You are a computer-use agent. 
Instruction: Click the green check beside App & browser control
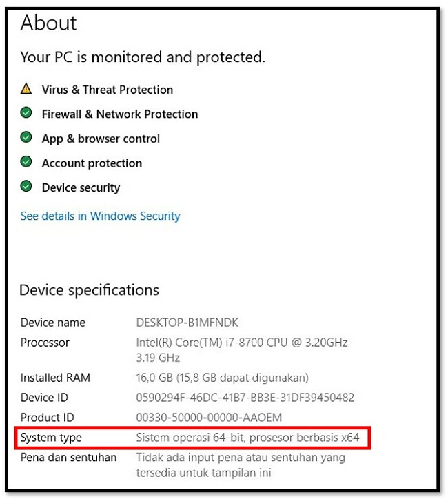click(x=26, y=137)
